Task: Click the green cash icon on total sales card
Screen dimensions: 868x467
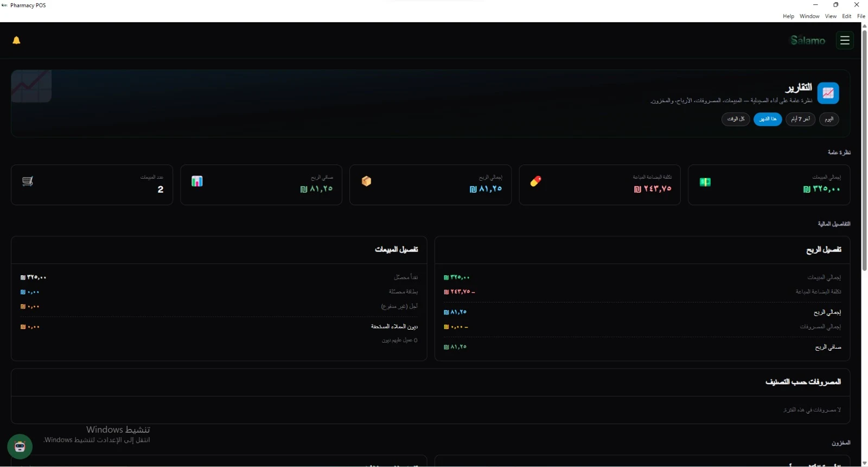Action: coord(705,182)
